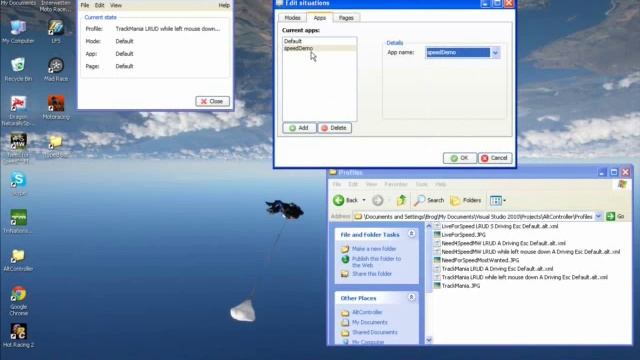Select LiveForSpeed LRUD S Driving Esc Default.alt.xml
This screenshot has height=360, width=640.
(500, 226)
